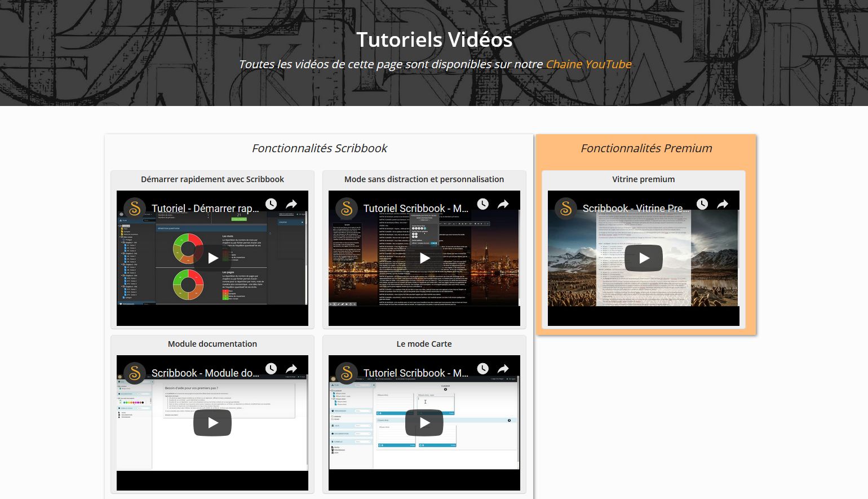Open video title 'Tutoriel - Démarrer rap...'
The width and height of the screenshot is (868, 499).
[205, 209]
